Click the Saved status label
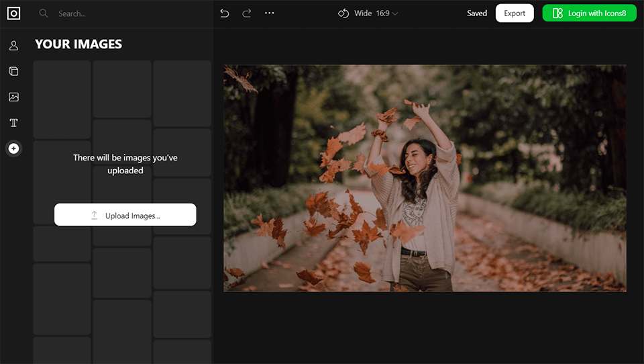Image resolution: width=644 pixels, height=364 pixels. [477, 13]
